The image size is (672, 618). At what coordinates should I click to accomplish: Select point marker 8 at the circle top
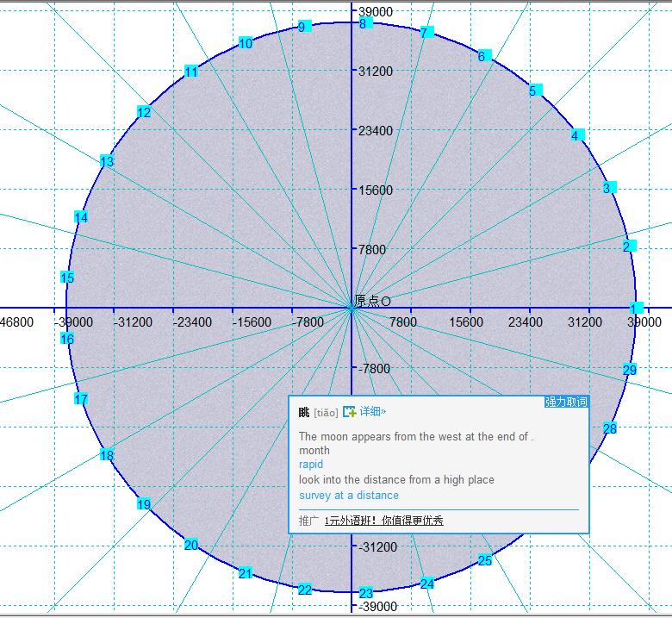[x=365, y=23]
